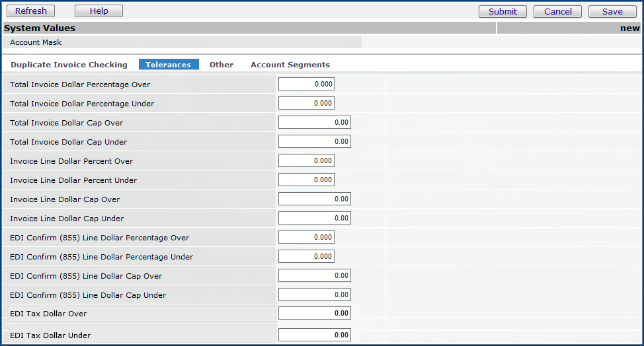This screenshot has width=644, height=346.
Task: Click the Refresh button
Action: point(30,11)
